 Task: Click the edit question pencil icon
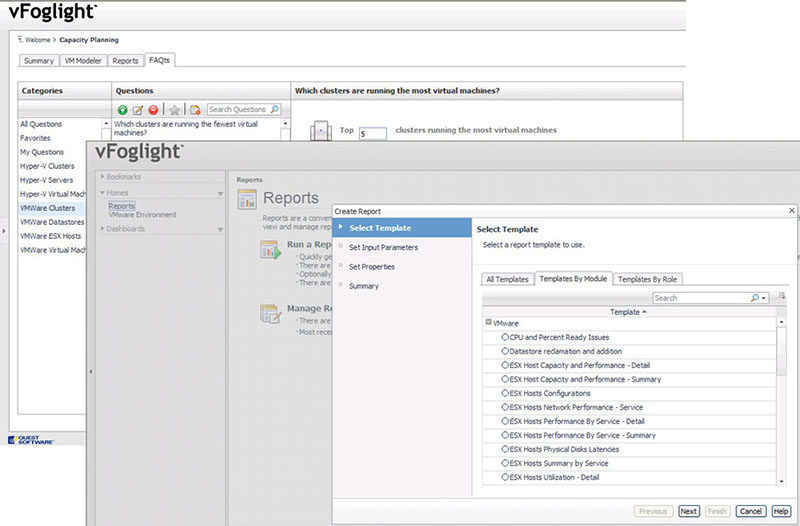138,110
